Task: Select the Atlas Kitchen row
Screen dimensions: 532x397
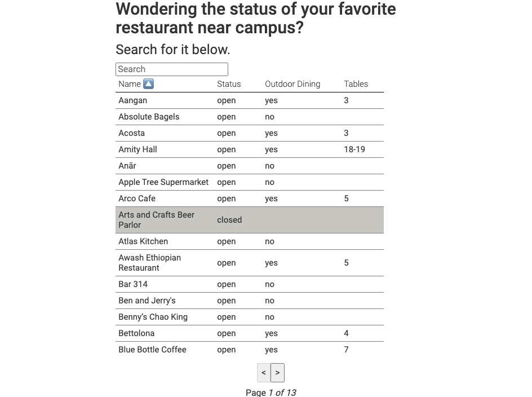Action: point(250,241)
